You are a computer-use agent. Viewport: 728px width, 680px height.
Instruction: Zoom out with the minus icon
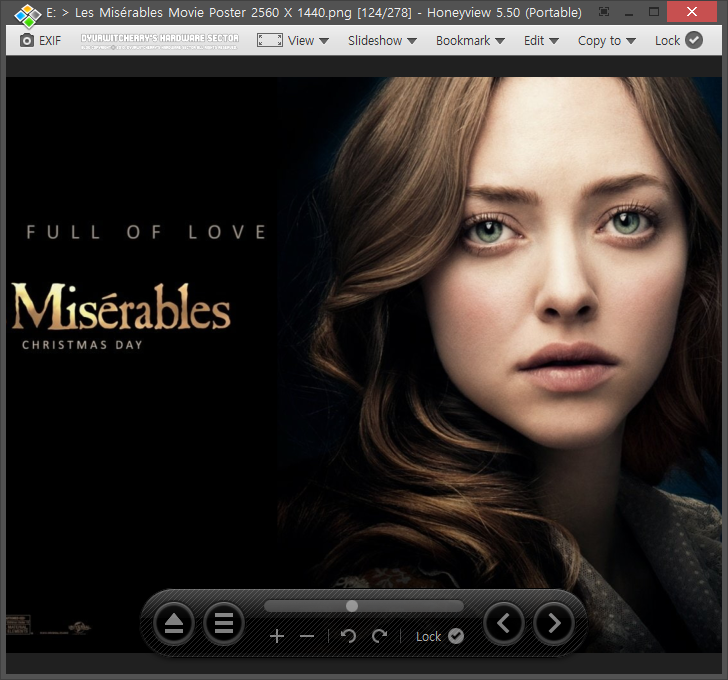click(x=307, y=636)
